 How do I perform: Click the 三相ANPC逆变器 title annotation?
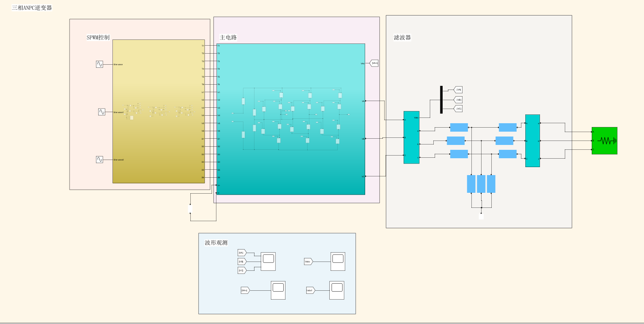[x=32, y=7]
